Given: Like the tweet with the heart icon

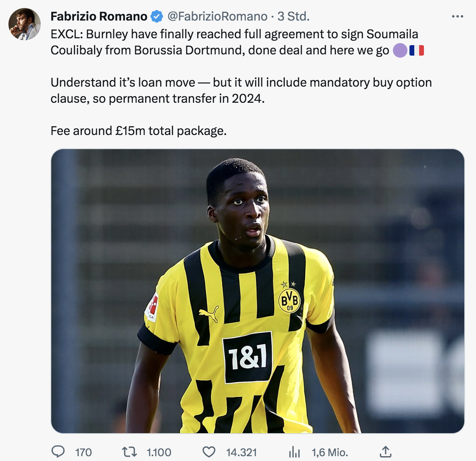Looking at the screenshot, I should [x=209, y=452].
